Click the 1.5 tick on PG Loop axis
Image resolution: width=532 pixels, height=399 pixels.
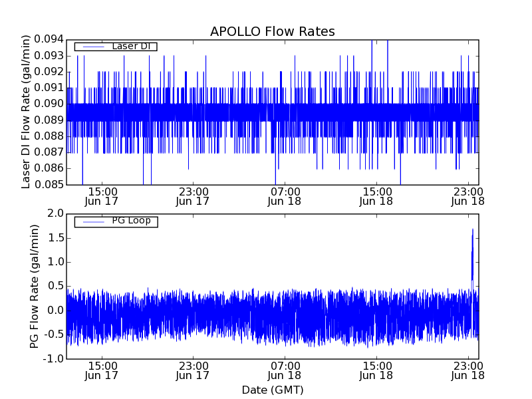tap(56, 238)
